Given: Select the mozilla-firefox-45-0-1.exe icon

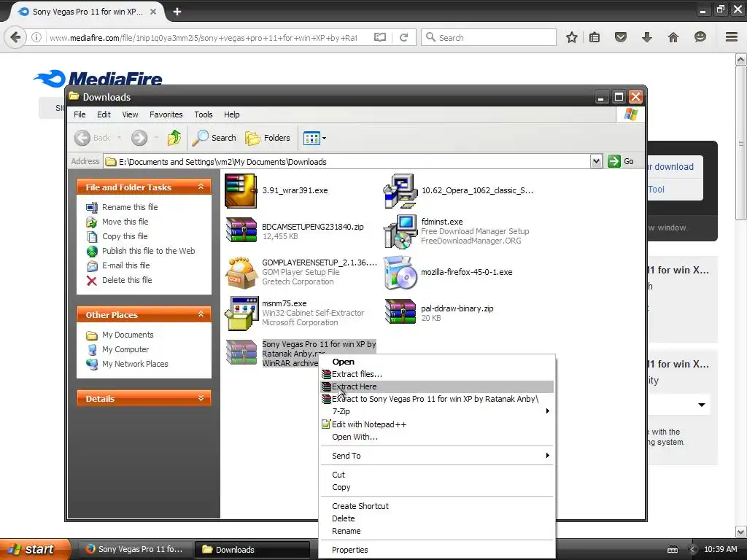Looking at the screenshot, I should (x=400, y=273).
